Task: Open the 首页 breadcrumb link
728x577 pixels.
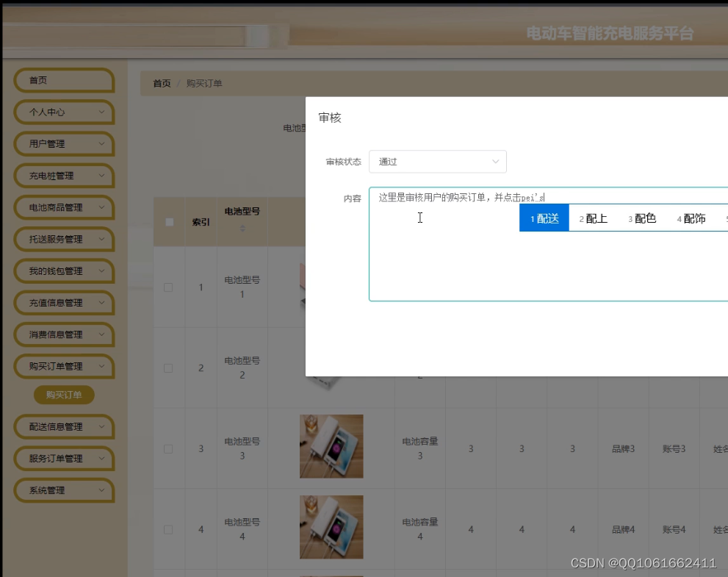Action: click(x=161, y=83)
